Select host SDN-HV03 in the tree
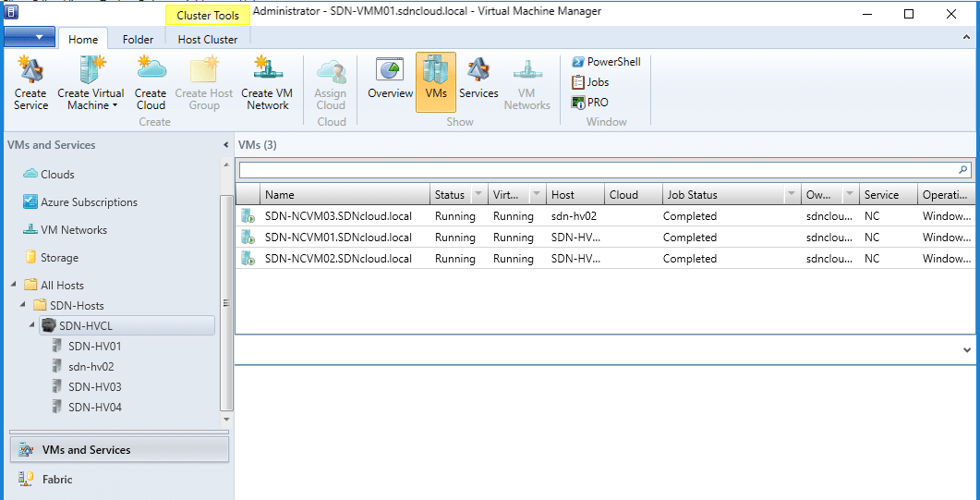The width and height of the screenshot is (980, 500). point(94,387)
